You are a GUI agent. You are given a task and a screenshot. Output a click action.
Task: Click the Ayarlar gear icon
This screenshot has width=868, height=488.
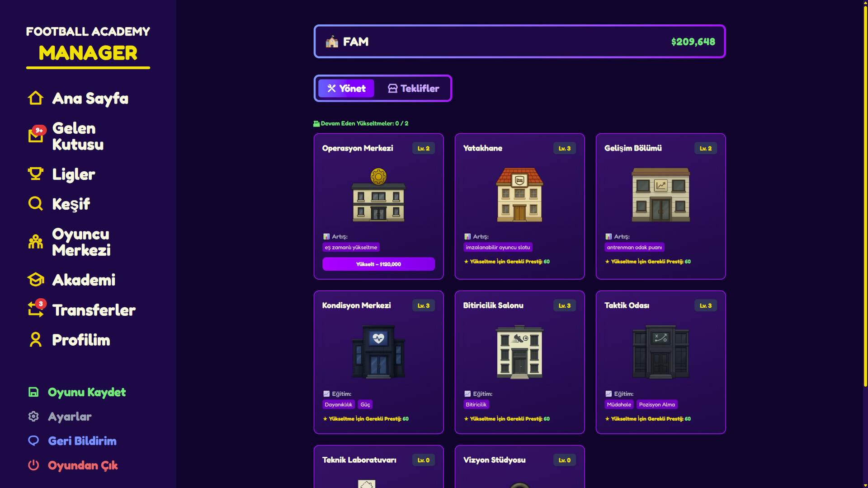[33, 416]
